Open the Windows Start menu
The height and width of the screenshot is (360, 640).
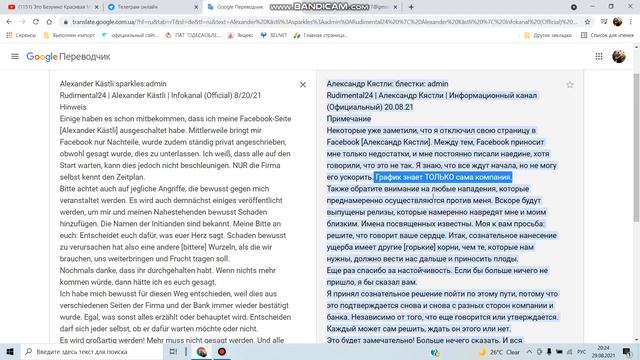click(x=10, y=351)
